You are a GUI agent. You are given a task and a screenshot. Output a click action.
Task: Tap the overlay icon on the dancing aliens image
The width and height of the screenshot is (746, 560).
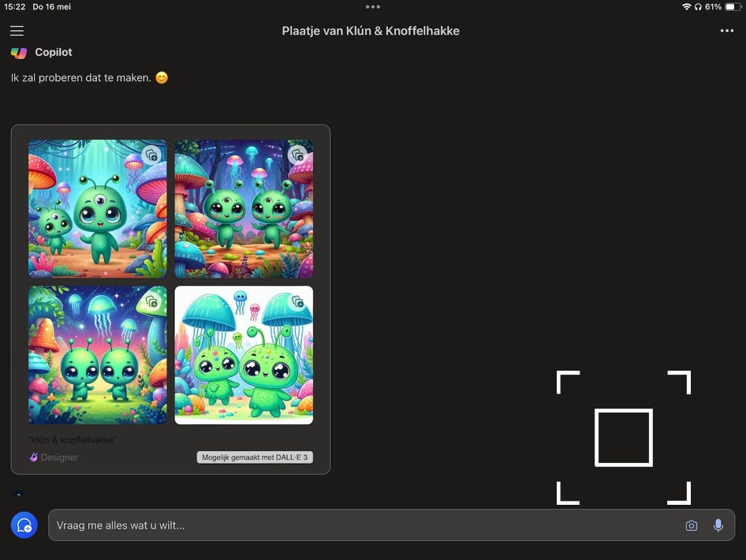tap(298, 155)
